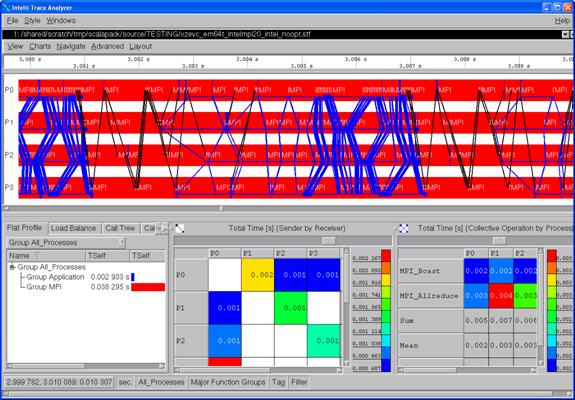Image resolution: width=575 pixels, height=400 pixels.
Task: Open the Help menu
Action: coord(562,21)
